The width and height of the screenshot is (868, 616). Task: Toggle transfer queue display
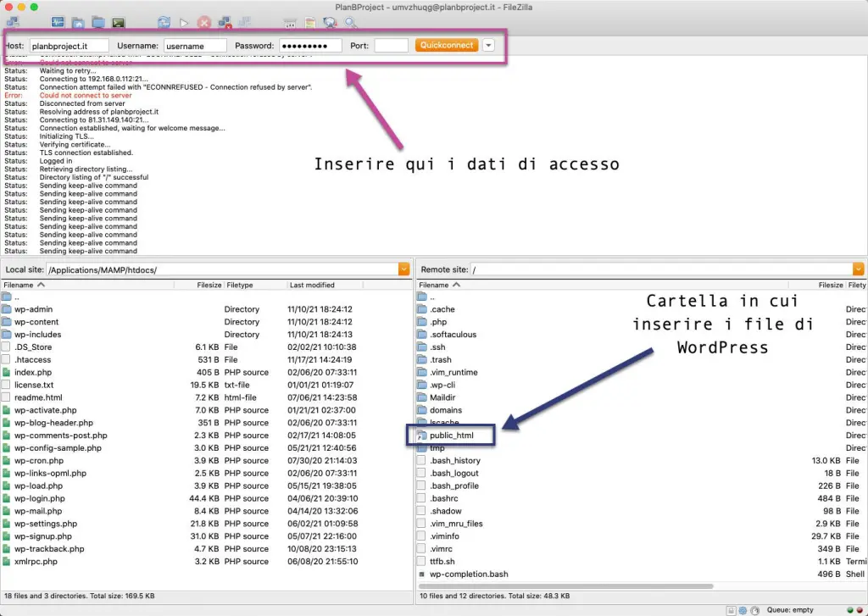tap(118, 22)
